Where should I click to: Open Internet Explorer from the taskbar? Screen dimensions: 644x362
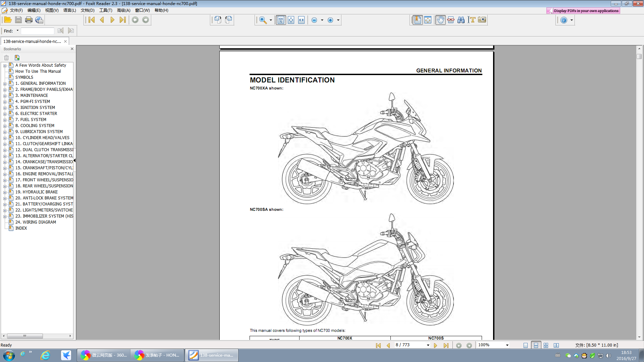(x=45, y=355)
